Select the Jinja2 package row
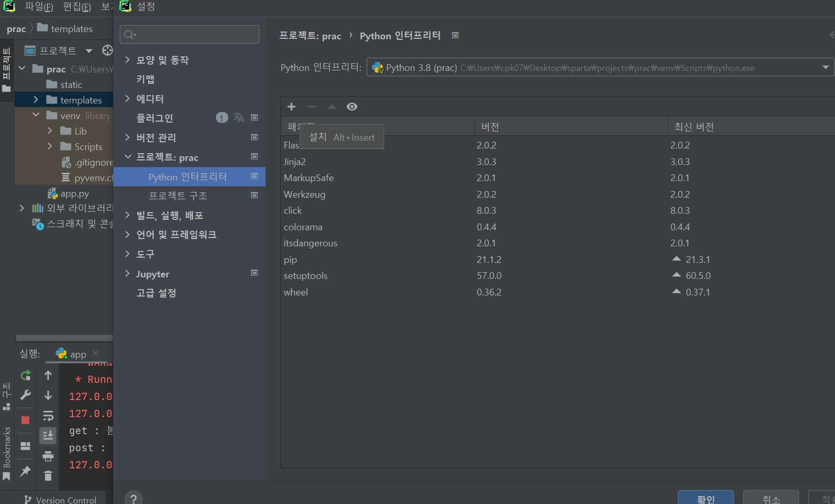The image size is (835, 504). click(x=558, y=161)
